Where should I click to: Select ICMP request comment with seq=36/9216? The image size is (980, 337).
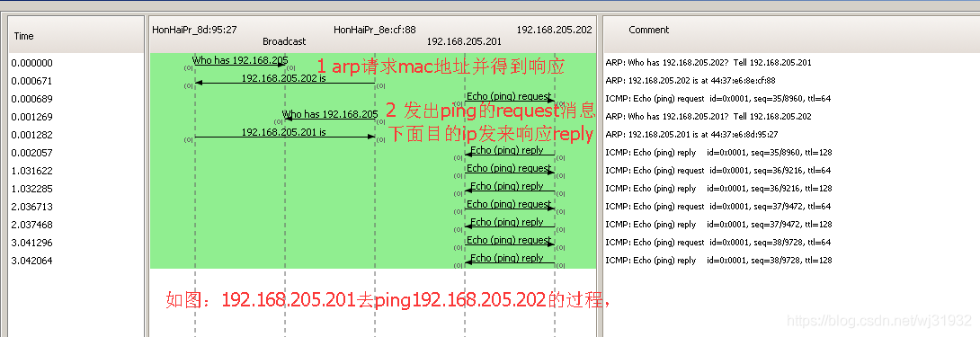(718, 171)
